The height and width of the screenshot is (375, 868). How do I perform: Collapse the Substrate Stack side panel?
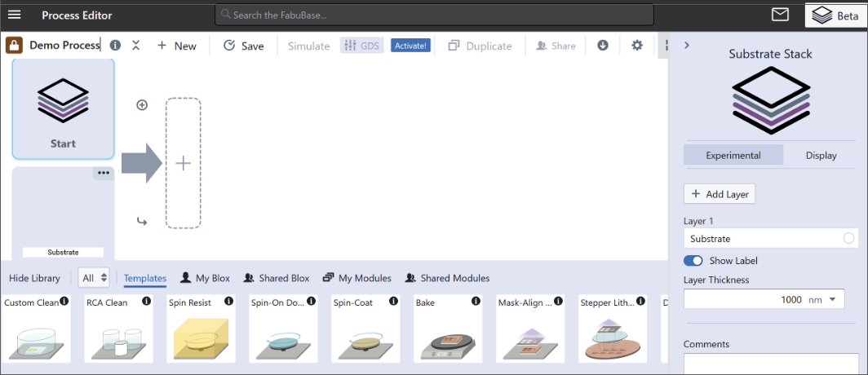[x=687, y=46]
